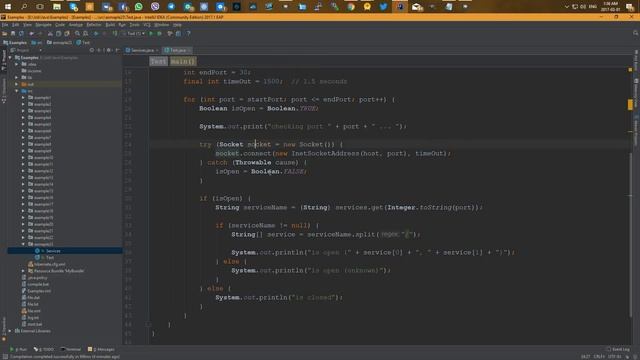Toggle tool window buttons icon in status bar
The width and height of the screenshot is (640, 360).
click(x=5, y=357)
